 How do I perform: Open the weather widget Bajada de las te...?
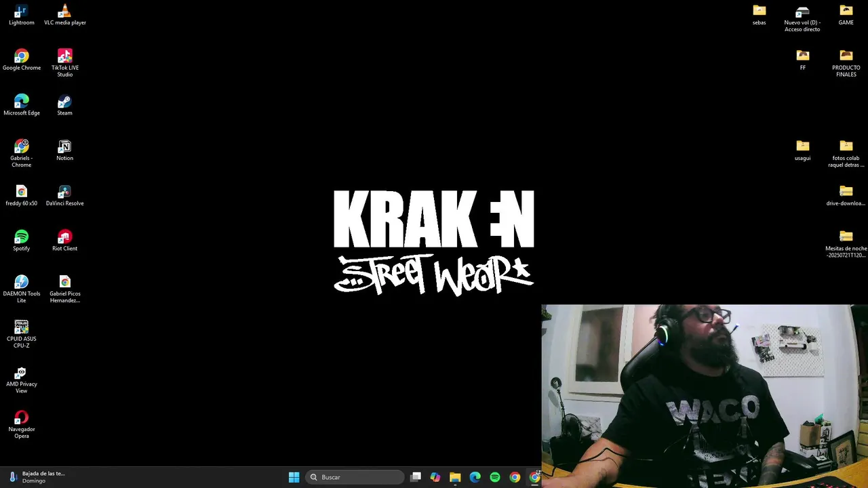pos(37,477)
